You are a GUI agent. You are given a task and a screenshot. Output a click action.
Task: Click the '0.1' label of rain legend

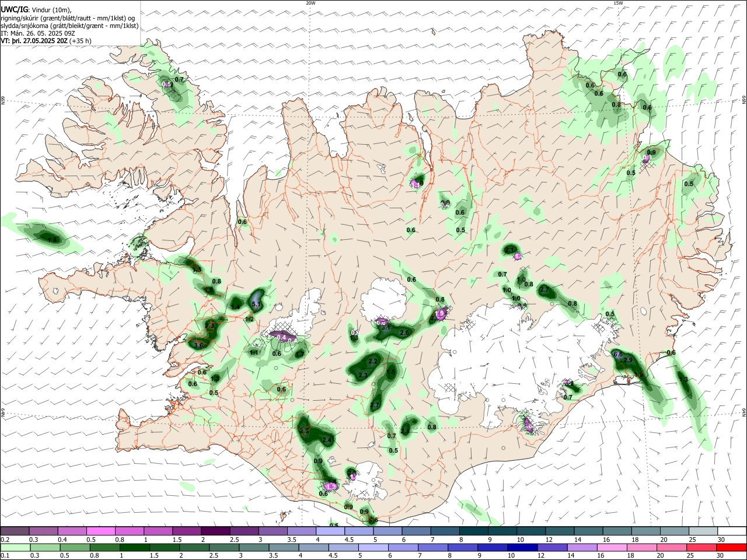5,556
